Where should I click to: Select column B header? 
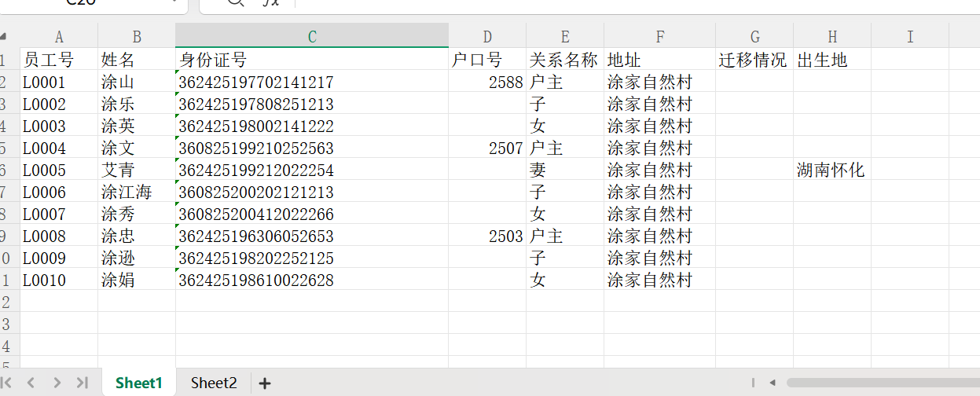[x=137, y=36]
